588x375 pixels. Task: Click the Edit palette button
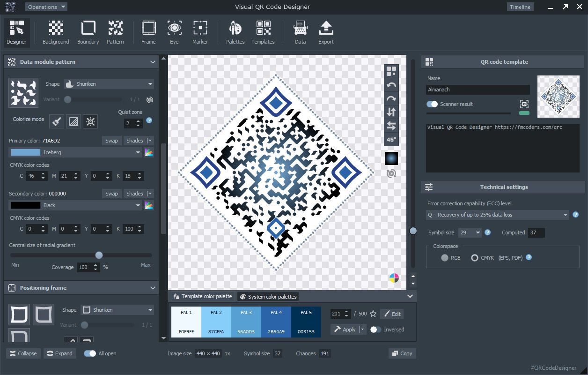click(x=391, y=314)
